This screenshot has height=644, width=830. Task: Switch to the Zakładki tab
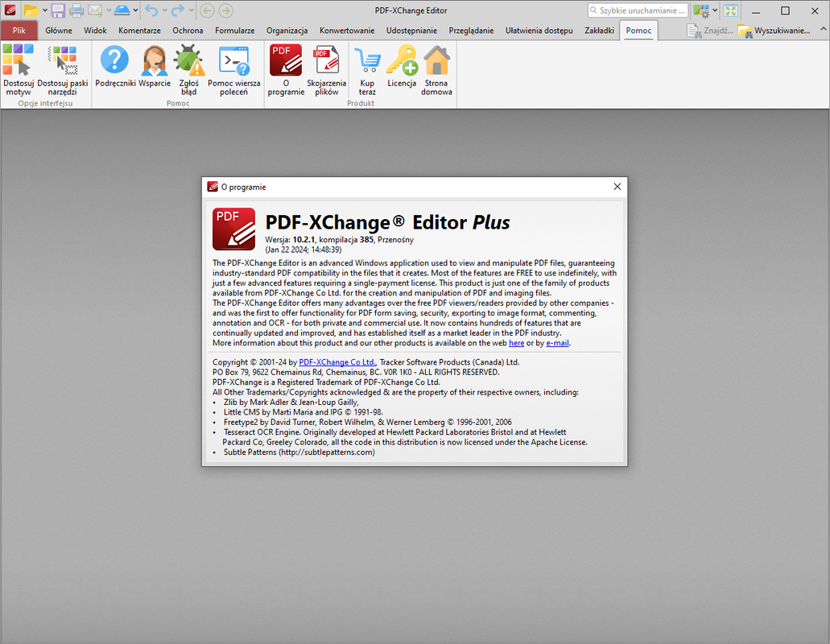click(599, 31)
